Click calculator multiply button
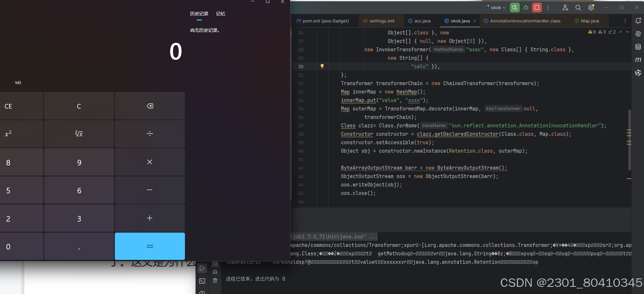 click(150, 162)
